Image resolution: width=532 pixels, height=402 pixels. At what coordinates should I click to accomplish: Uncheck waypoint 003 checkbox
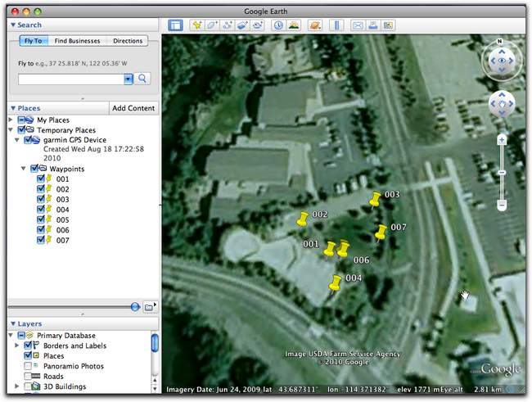coord(41,199)
